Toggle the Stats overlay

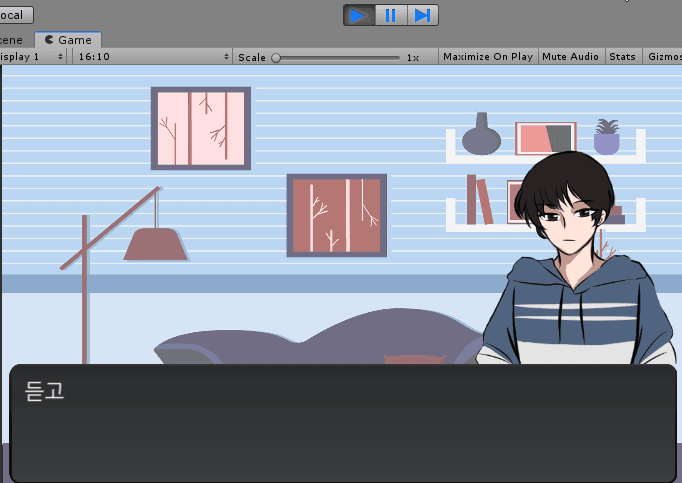[x=622, y=57]
